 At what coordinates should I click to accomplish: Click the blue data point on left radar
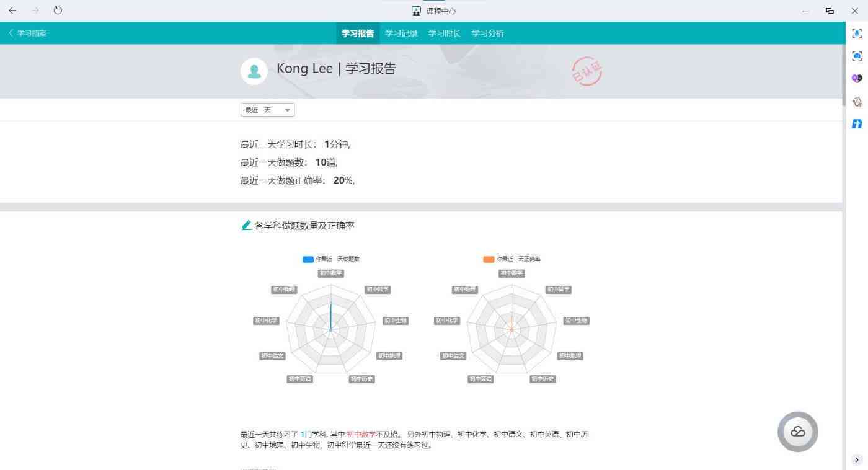(330, 303)
